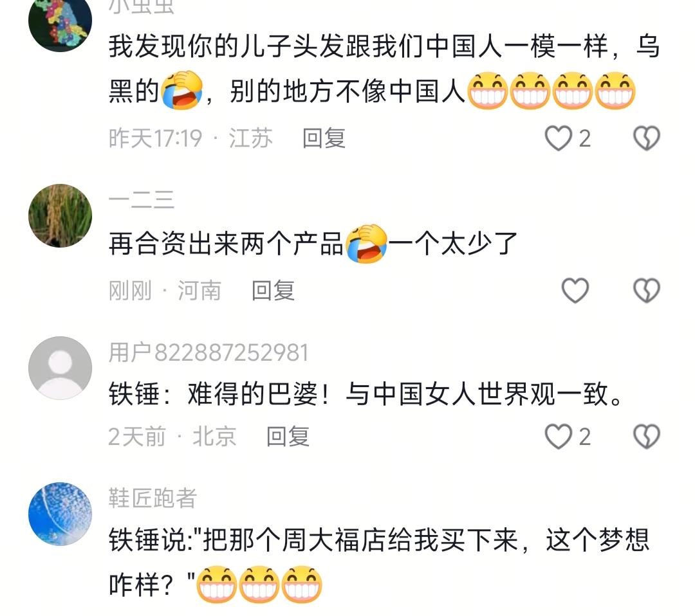
Task: Select comment about 儿子头发
Action: (384, 69)
